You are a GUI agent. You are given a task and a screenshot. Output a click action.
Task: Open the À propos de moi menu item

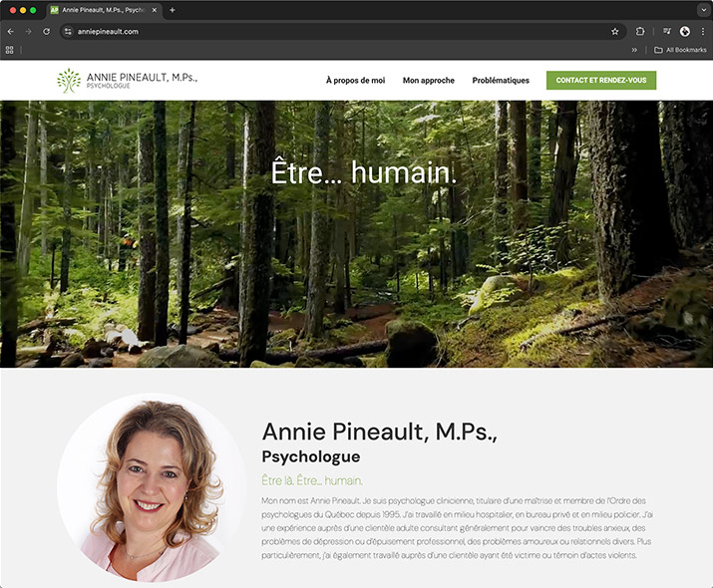(x=356, y=81)
